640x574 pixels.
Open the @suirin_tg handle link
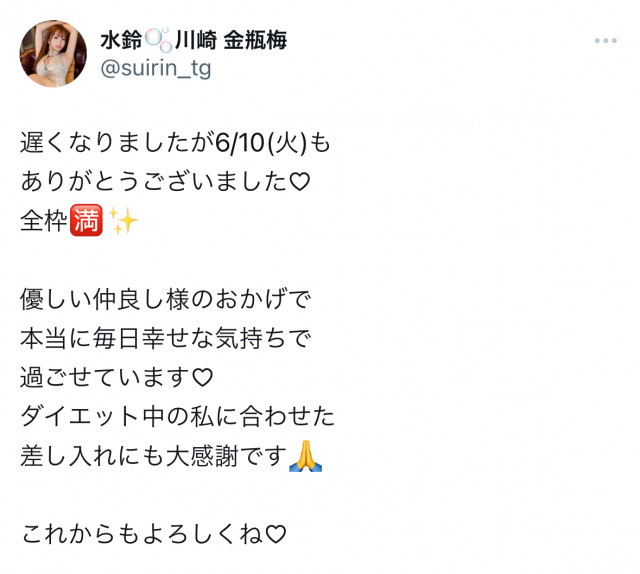[x=156, y=68]
